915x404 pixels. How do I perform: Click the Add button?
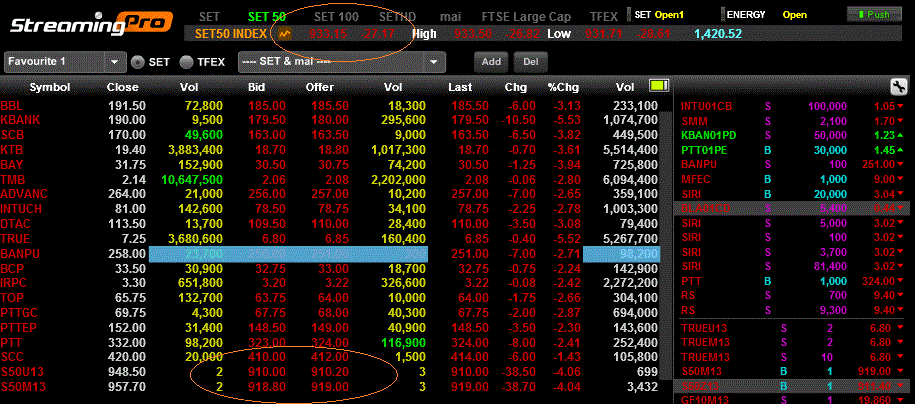point(491,62)
